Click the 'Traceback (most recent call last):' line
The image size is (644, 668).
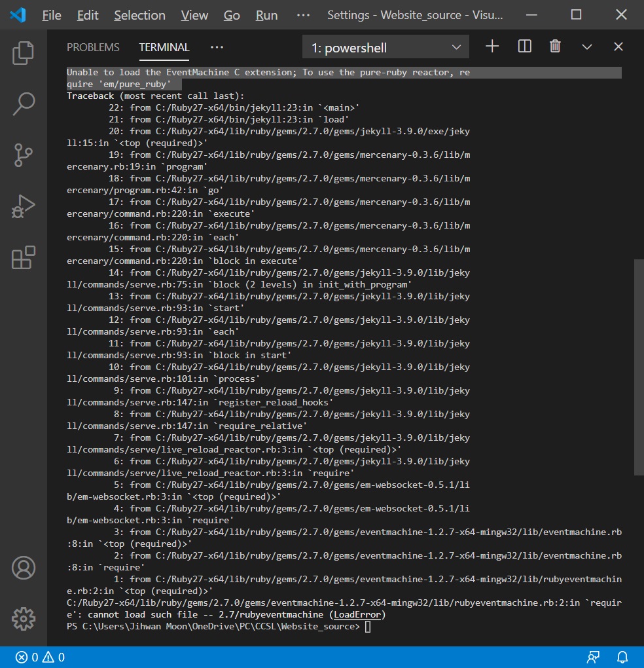(155, 96)
